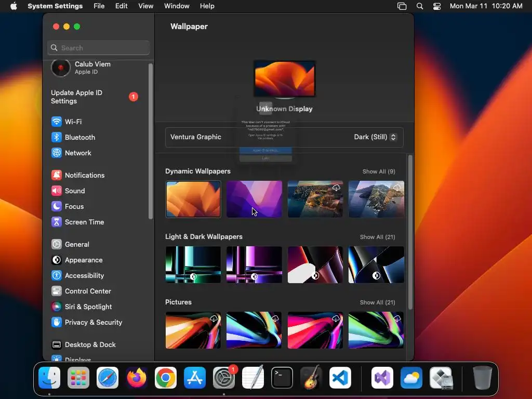Screen dimensions: 532x399
Task: Launch Terminal from the Dock
Action: tap(282, 378)
